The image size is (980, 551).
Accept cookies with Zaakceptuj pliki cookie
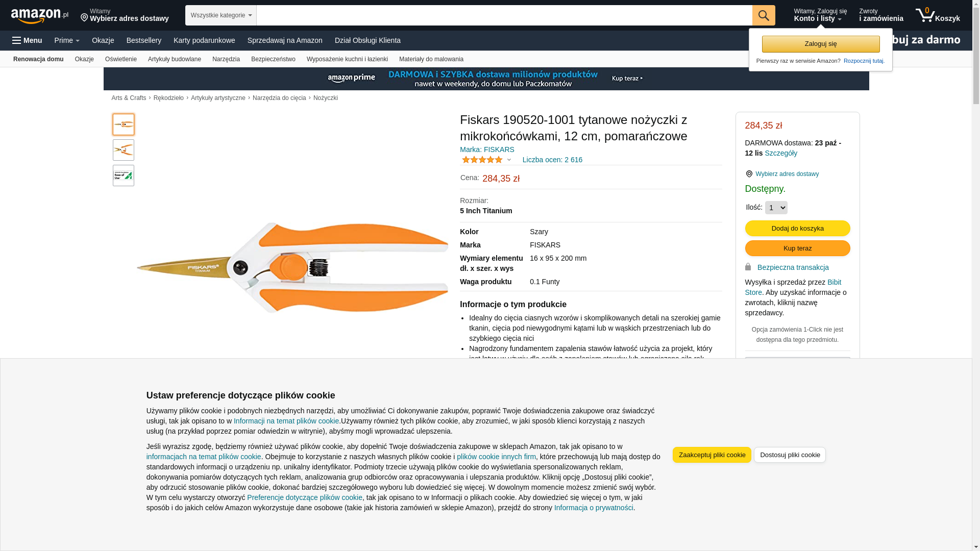[x=712, y=455]
